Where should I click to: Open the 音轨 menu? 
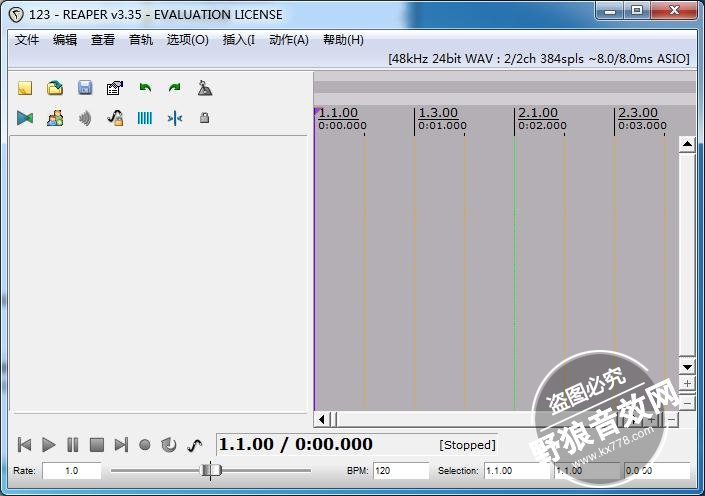(141, 40)
